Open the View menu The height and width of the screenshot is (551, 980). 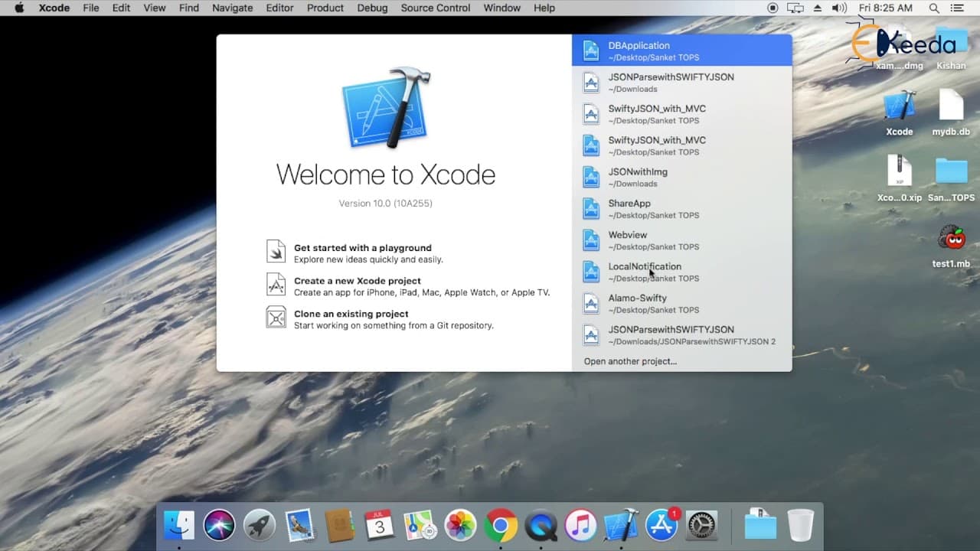(x=155, y=8)
